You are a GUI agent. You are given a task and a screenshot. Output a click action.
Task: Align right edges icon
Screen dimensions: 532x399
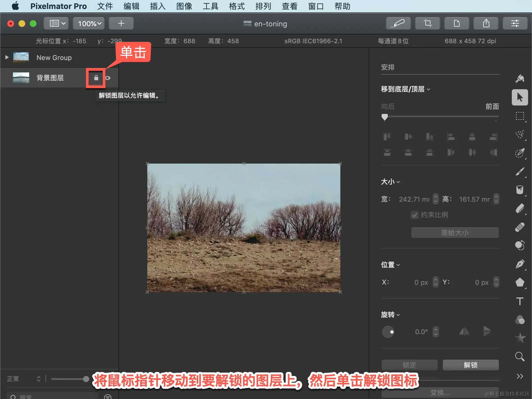pyautogui.click(x=494, y=137)
